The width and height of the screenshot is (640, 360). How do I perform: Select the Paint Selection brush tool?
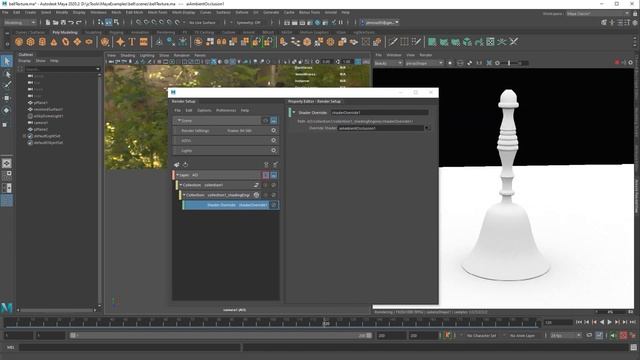click(x=7, y=85)
